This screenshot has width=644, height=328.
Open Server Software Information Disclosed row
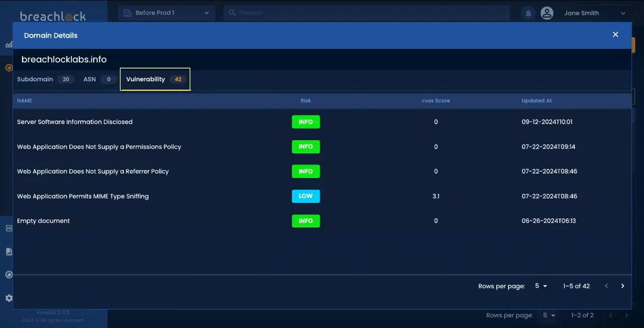[x=322, y=122]
